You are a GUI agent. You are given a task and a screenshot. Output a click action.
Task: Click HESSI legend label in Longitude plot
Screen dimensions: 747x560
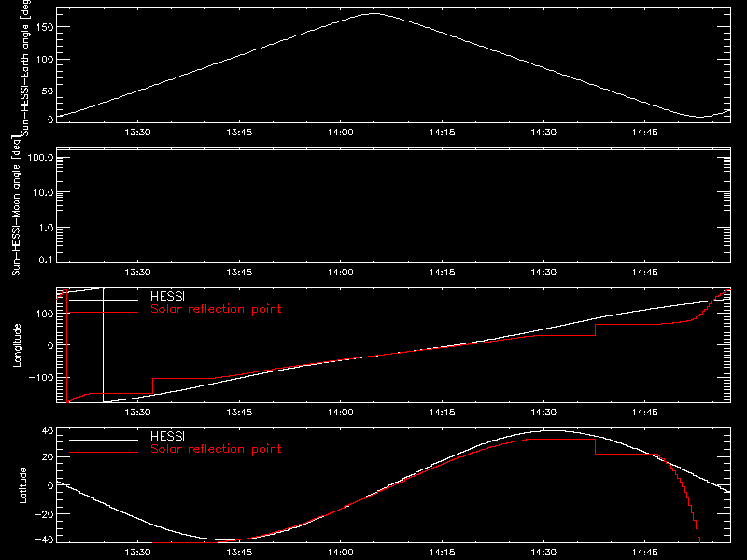click(x=167, y=296)
